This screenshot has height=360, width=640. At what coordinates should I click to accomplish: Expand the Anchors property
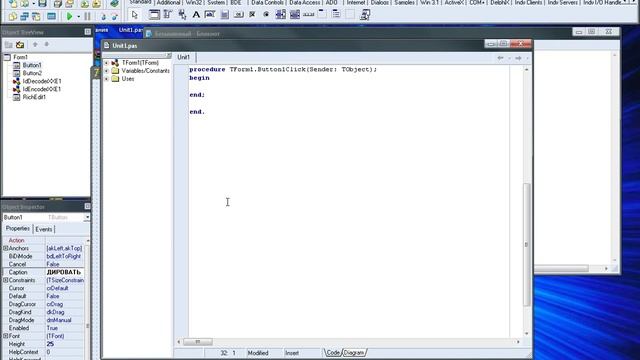tap(6, 248)
